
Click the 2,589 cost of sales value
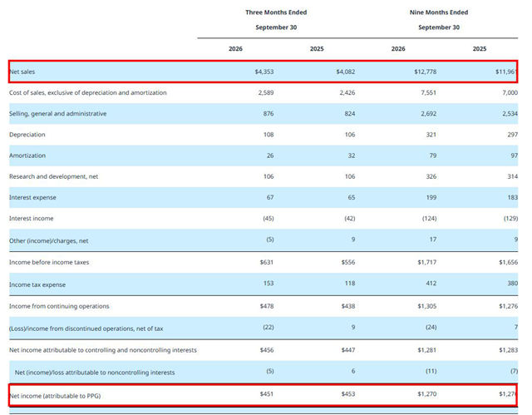266,92
